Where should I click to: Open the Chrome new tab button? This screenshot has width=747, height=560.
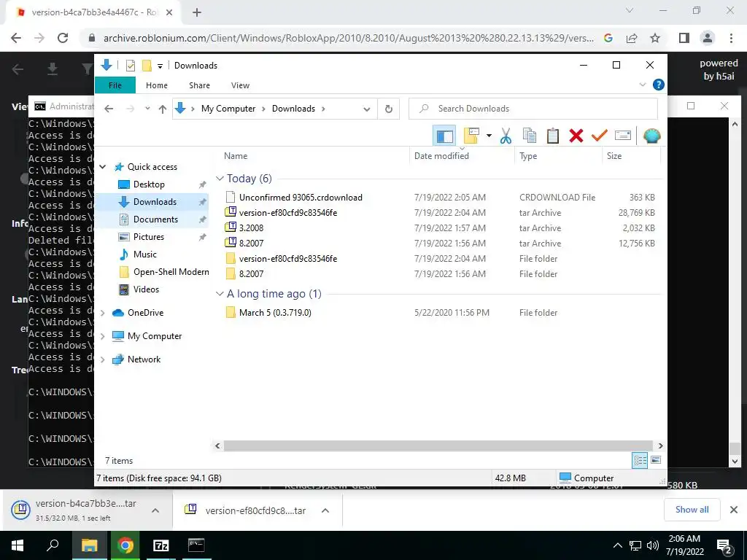click(197, 12)
